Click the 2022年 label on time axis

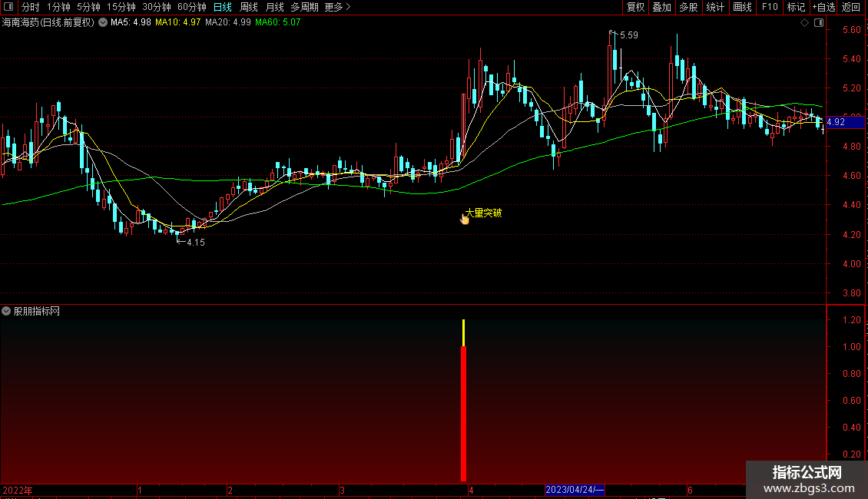point(17,490)
